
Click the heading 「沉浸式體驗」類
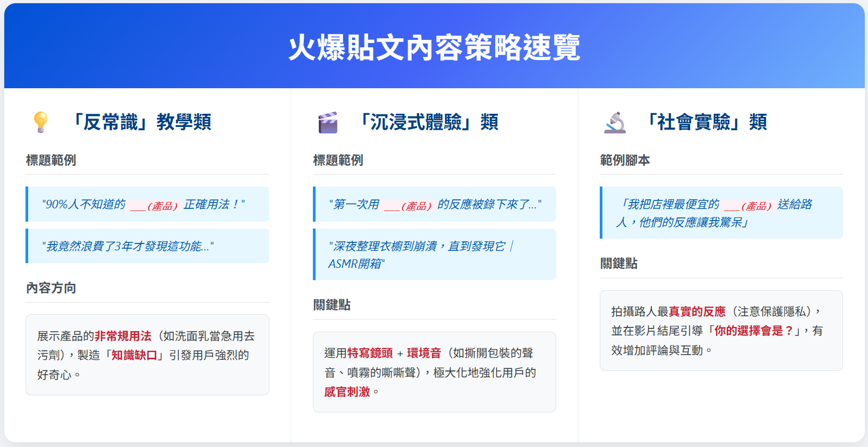pyautogui.click(x=426, y=122)
